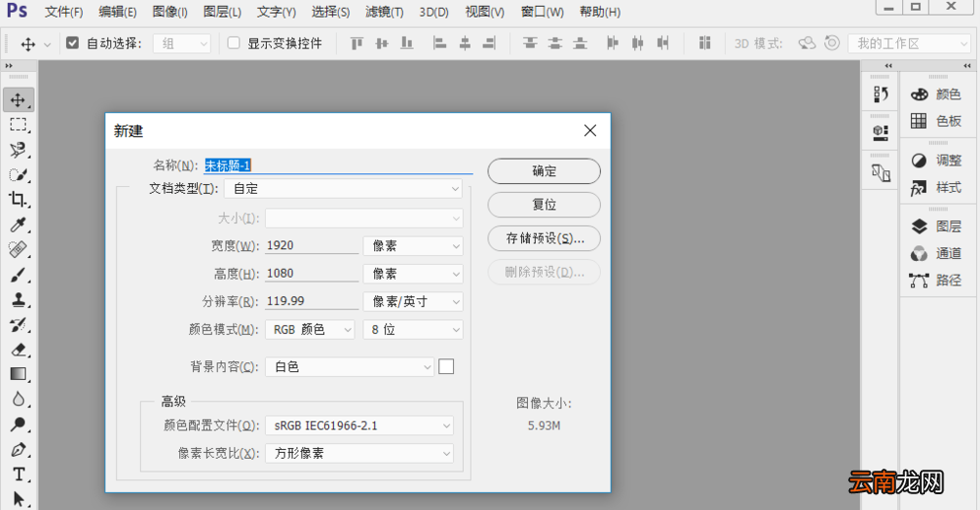980x510 pixels.
Task: Select the Dodge tool
Action: (18, 424)
